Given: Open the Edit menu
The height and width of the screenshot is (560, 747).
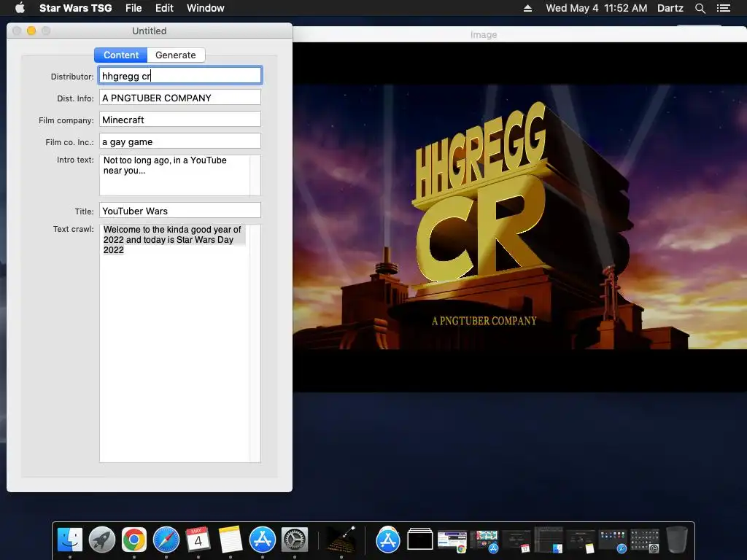Looking at the screenshot, I should [x=164, y=8].
